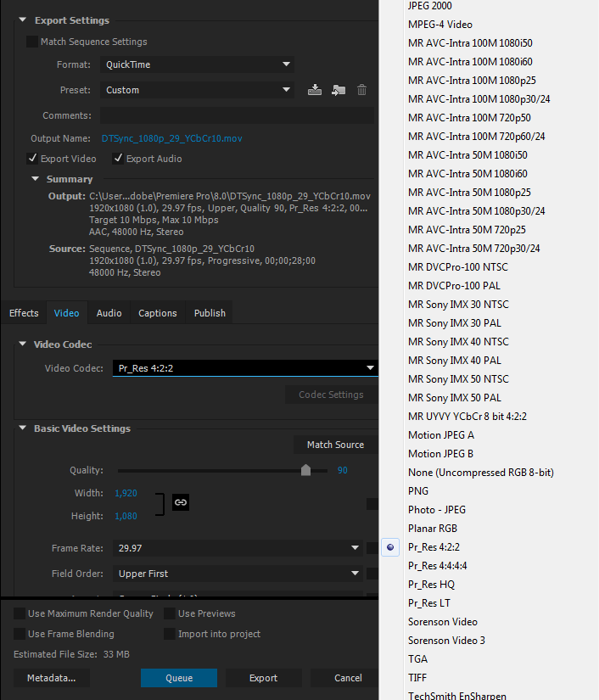Click output name DTSync_1080p_29_YCbCr10.mov link

[x=172, y=138]
